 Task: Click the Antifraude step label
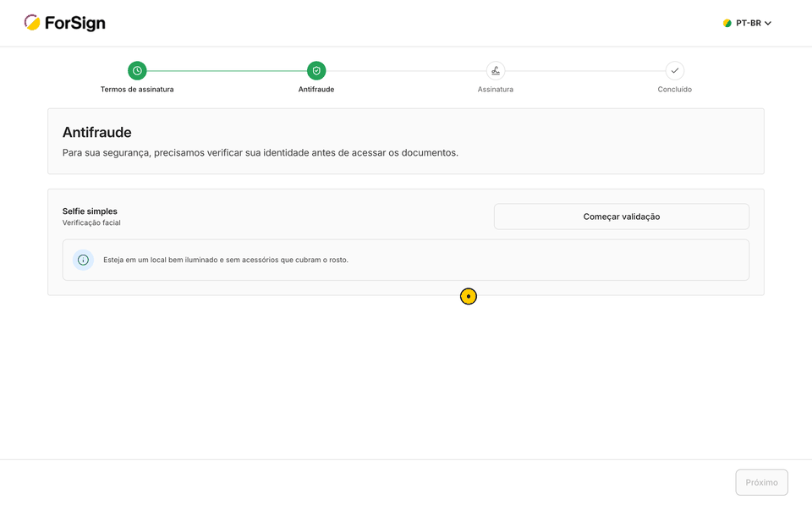[x=316, y=89]
